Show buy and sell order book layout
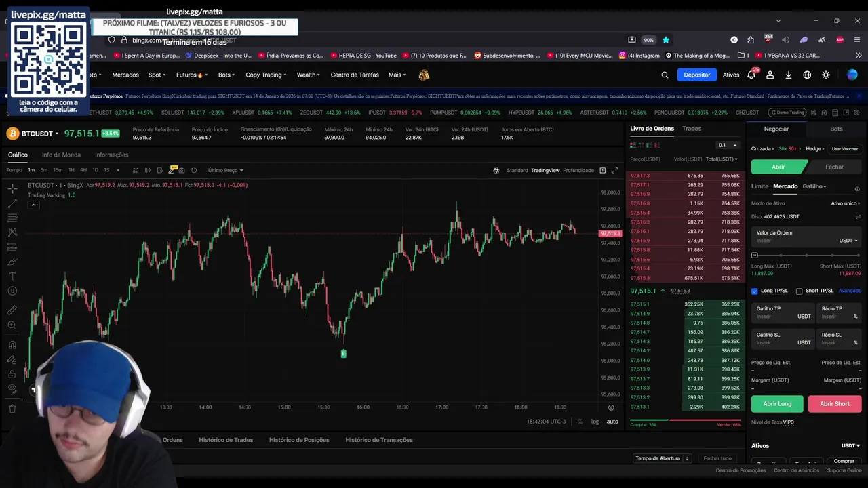Image resolution: width=868 pixels, height=488 pixels. [x=633, y=145]
